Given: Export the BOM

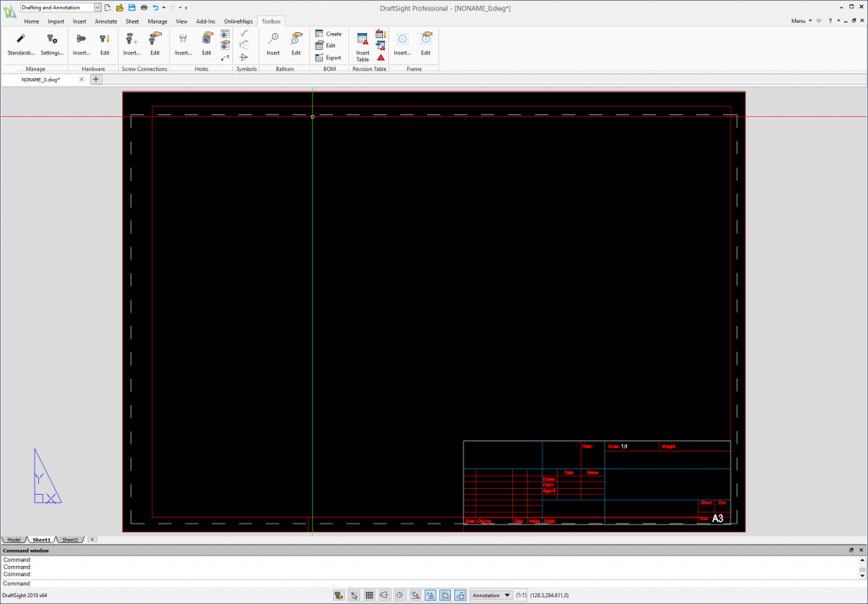Looking at the screenshot, I should (x=329, y=58).
